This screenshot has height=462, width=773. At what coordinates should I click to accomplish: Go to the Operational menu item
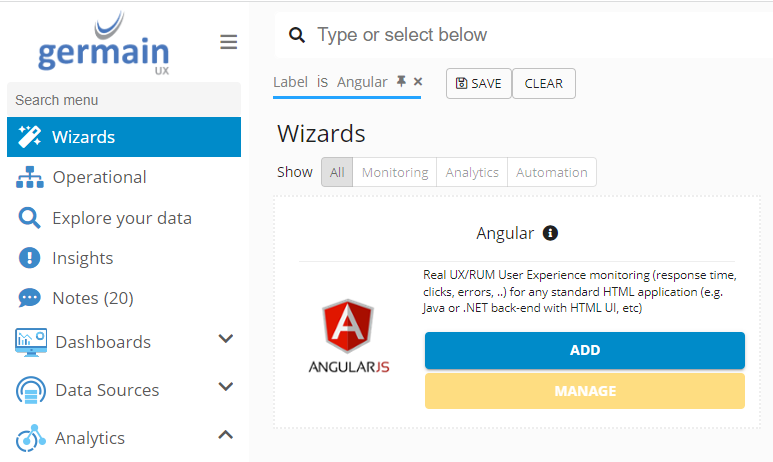99,177
